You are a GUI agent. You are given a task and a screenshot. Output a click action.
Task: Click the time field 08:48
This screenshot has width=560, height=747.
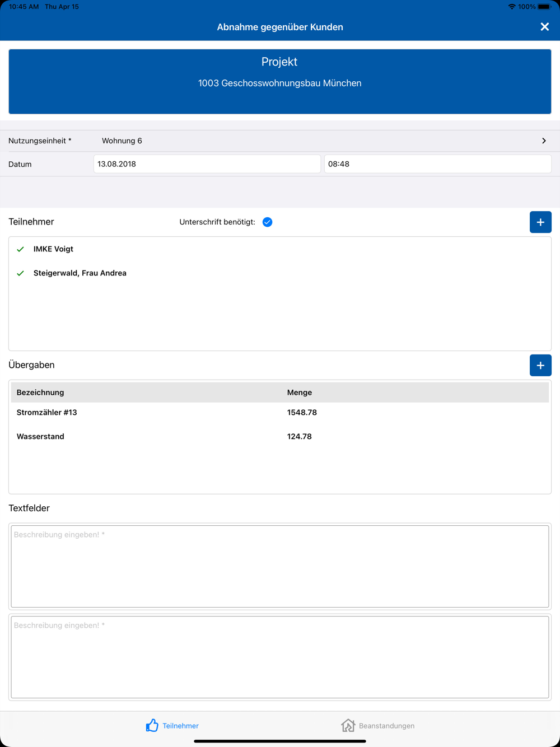437,164
